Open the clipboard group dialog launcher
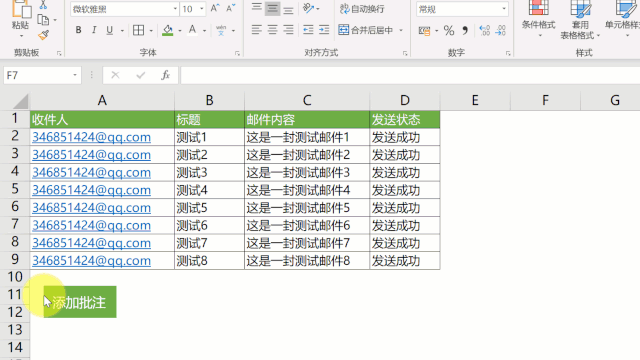 pyautogui.click(x=59, y=53)
